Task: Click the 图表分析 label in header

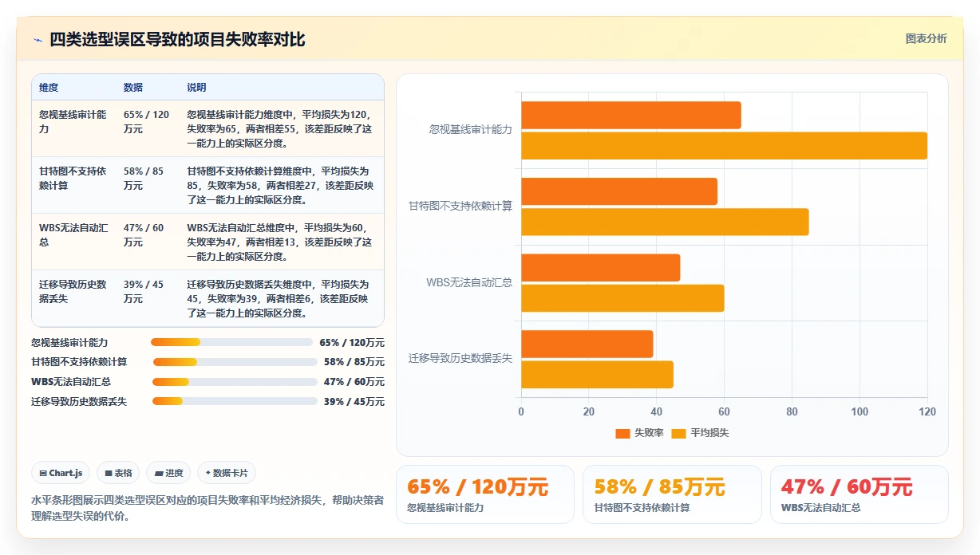Action: coord(926,38)
